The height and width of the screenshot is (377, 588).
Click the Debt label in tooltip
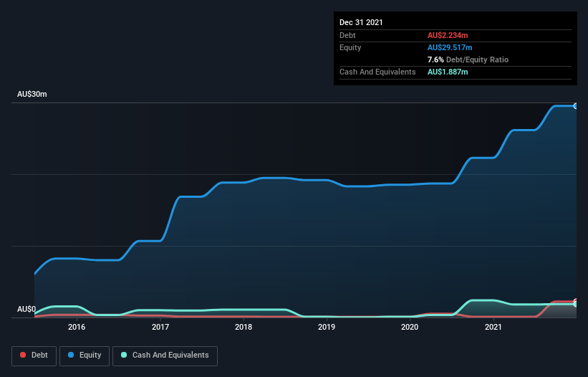pos(347,35)
